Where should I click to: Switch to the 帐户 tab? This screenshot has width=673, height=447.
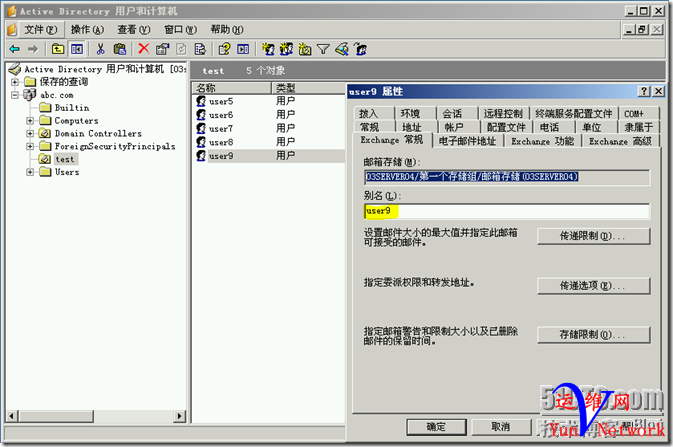click(x=454, y=127)
